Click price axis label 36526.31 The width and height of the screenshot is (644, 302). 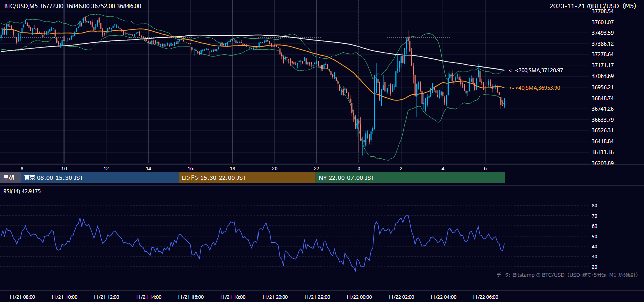coord(603,130)
